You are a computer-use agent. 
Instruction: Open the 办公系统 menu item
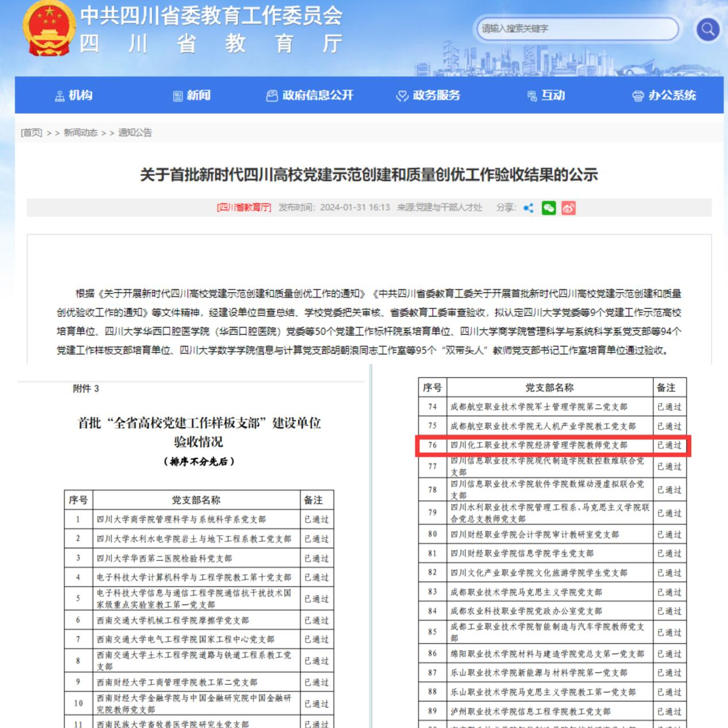(664, 95)
